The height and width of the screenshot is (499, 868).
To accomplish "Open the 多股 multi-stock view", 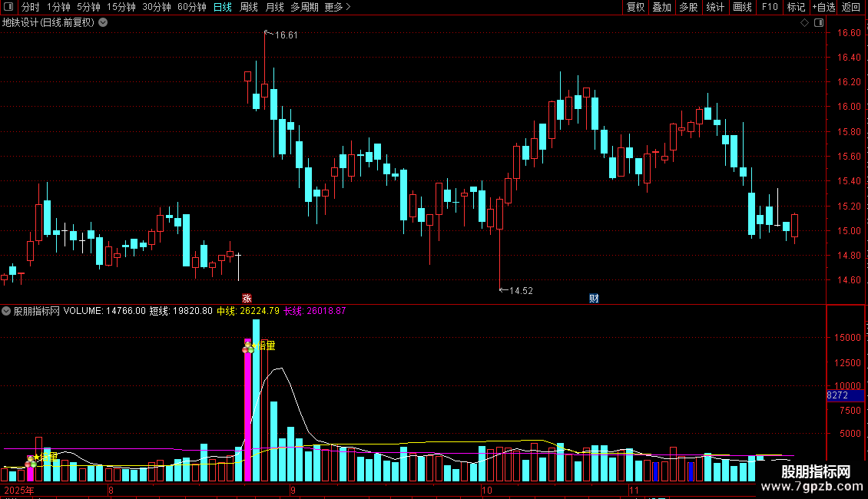I will click(688, 7).
